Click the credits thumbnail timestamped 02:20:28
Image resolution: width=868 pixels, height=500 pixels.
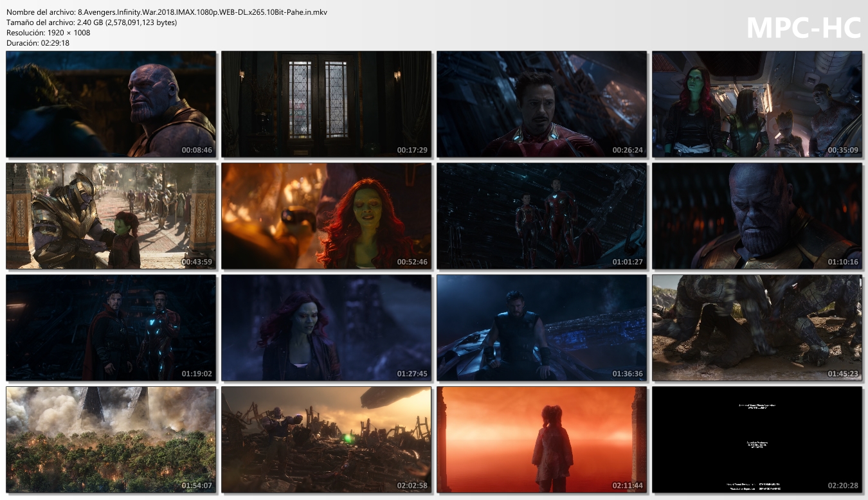(x=757, y=440)
